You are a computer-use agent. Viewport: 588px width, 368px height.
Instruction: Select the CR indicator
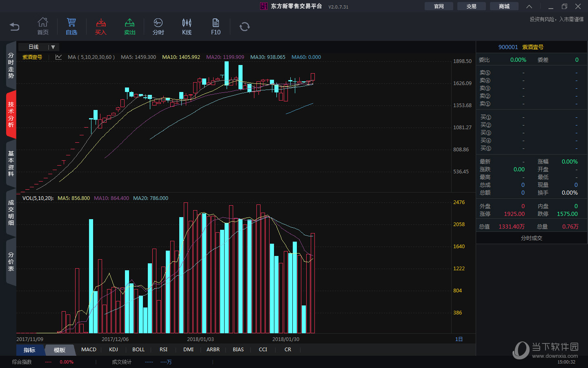point(288,350)
